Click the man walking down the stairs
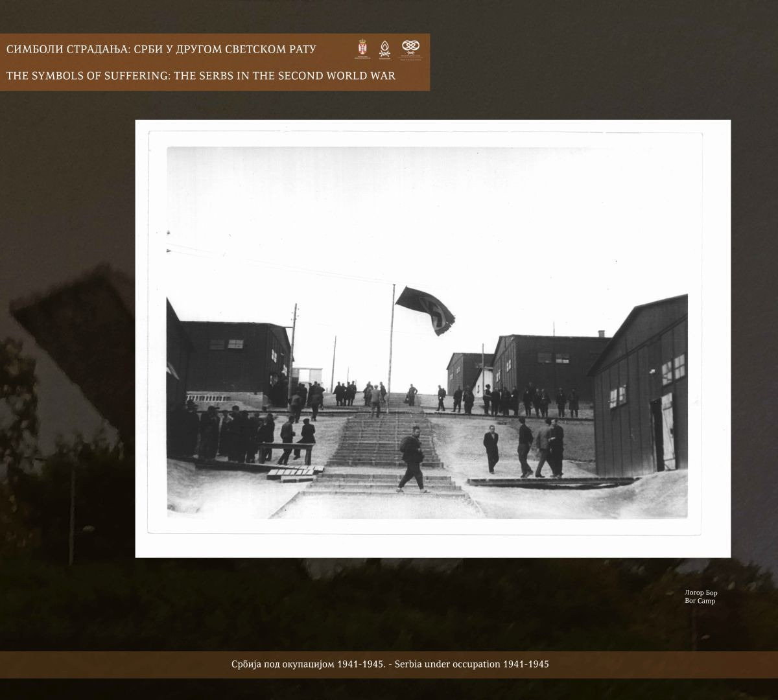This screenshot has width=778, height=700. (x=411, y=460)
